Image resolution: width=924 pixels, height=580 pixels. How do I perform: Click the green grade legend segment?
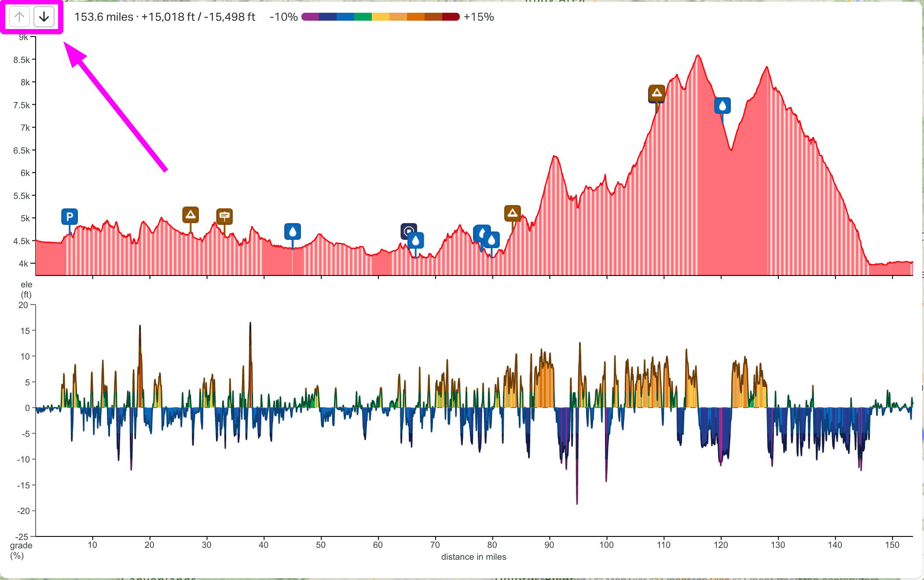coord(363,17)
